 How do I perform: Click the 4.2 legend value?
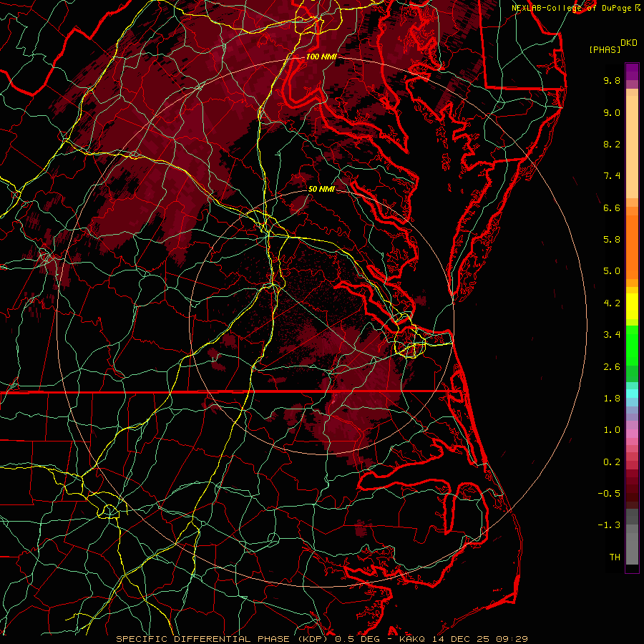[612, 303]
